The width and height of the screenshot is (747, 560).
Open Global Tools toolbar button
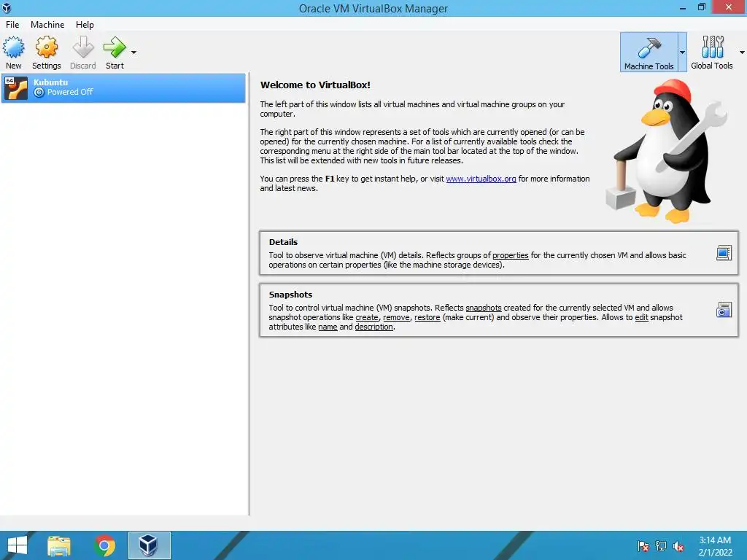pyautogui.click(x=712, y=52)
